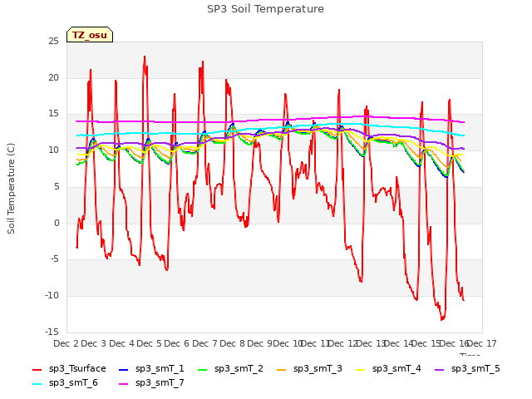Select the sp3_Tsurface legend label
Screen dimensions: 532x399
77,369
